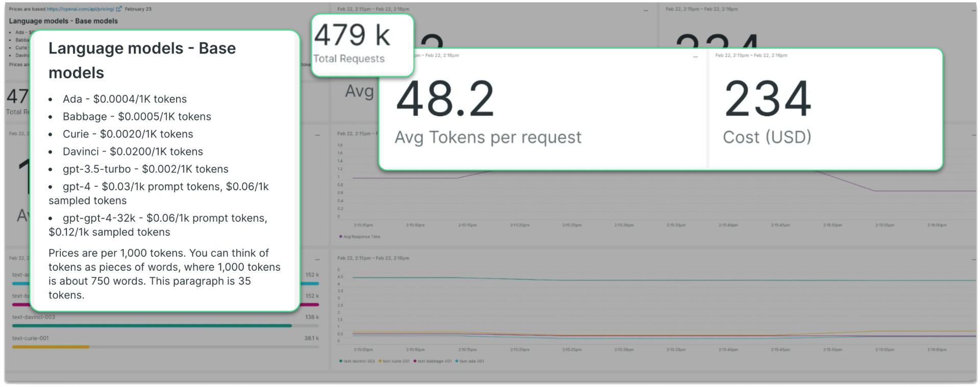
Task: Toggle text-ada-001 series in chart legend
Action: pos(471,361)
